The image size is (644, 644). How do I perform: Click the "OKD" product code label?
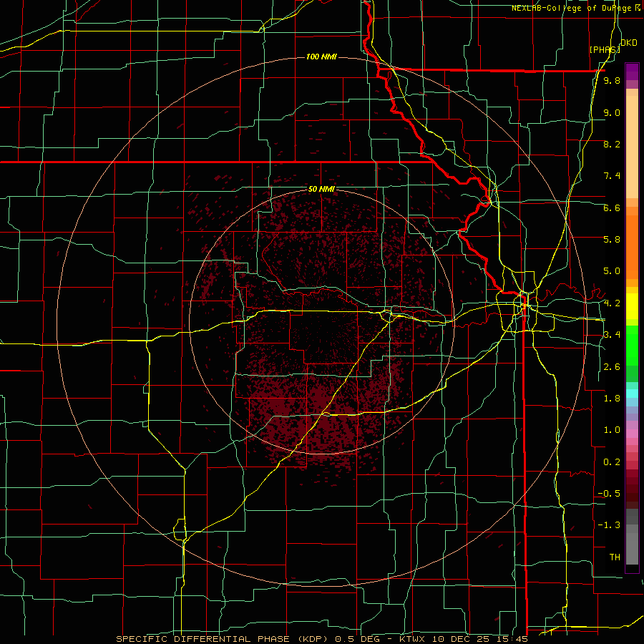(x=629, y=43)
